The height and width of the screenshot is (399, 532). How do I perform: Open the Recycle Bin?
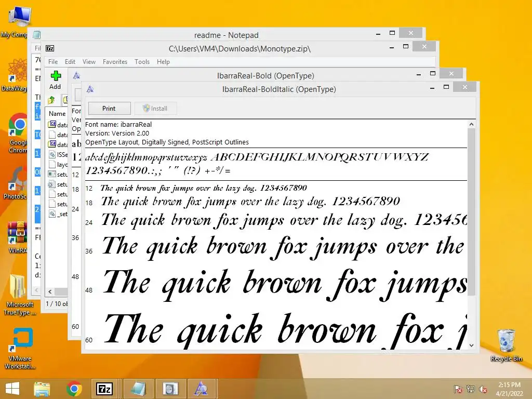pos(506,345)
